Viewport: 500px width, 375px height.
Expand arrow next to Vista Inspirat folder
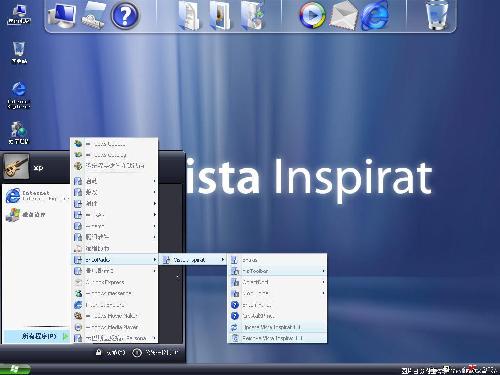(x=223, y=260)
